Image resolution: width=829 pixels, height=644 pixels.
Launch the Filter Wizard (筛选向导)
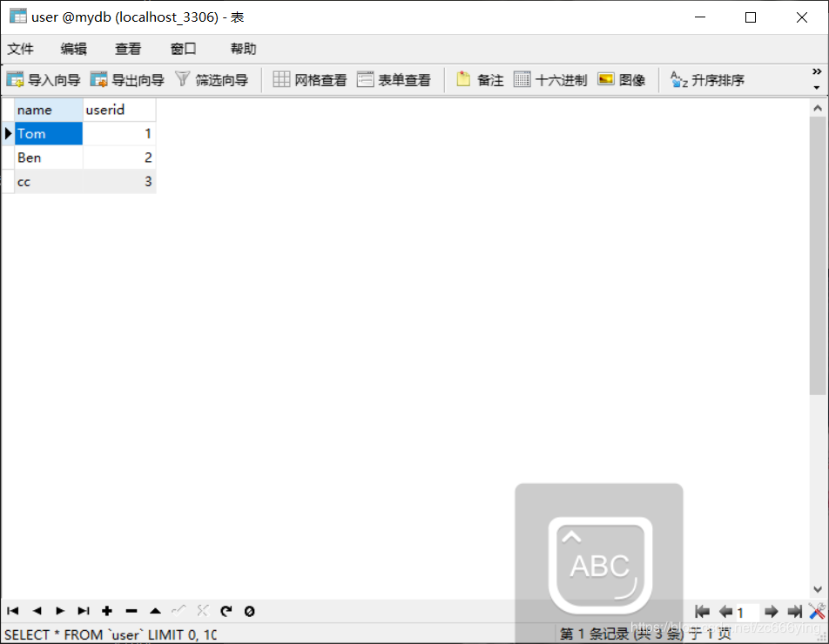click(x=212, y=80)
